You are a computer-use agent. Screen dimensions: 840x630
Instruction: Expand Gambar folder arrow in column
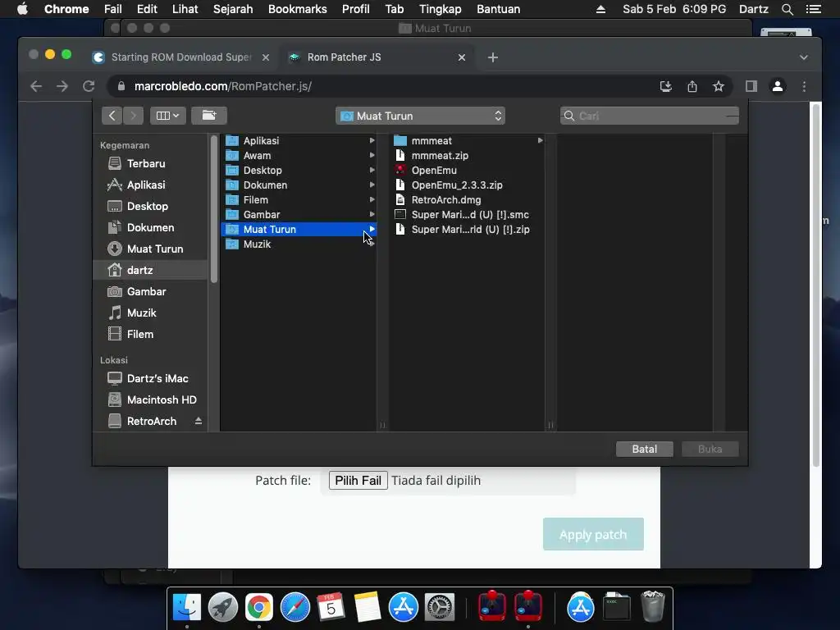(x=372, y=214)
